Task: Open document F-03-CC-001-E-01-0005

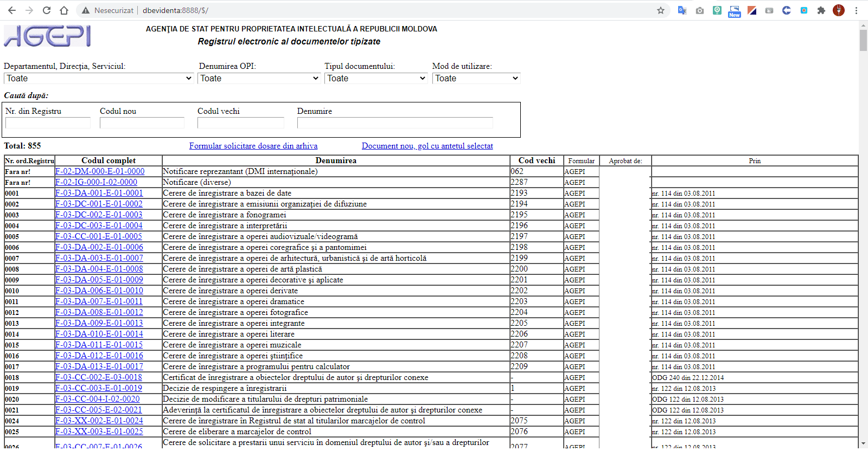Action: (x=99, y=236)
